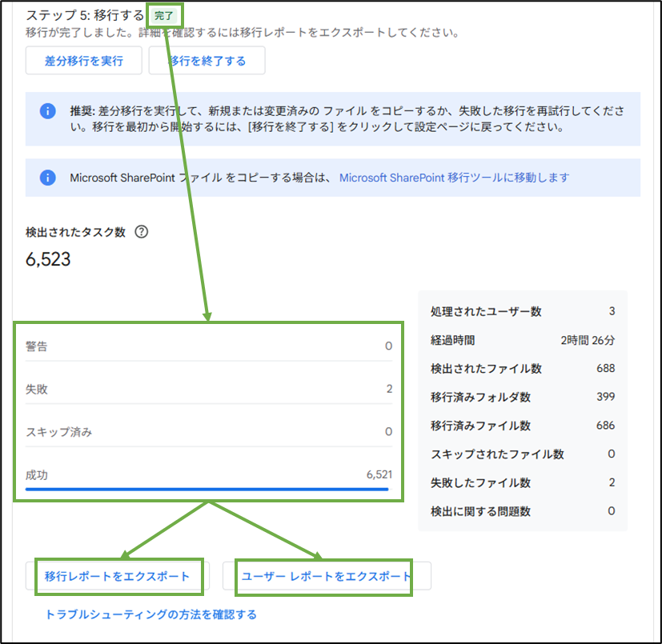
Task: Click ユーザー レポートをエクスポート button
Action: tap(327, 576)
